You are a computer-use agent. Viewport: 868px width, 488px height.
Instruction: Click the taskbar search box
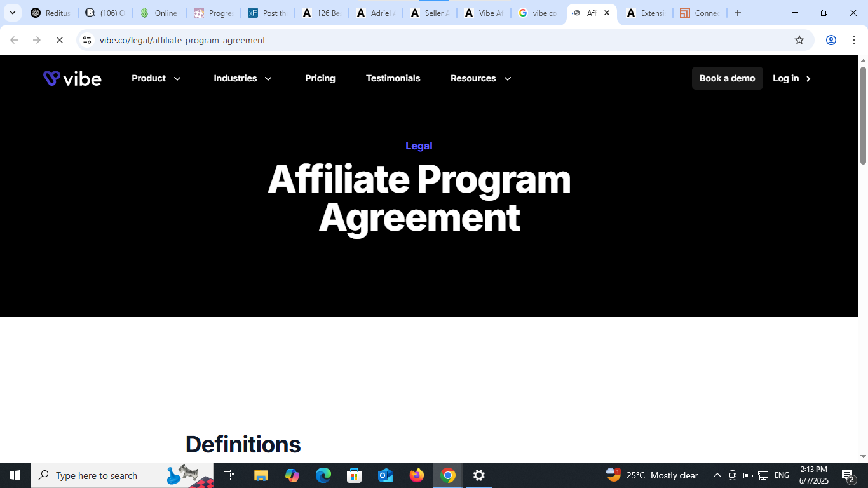click(122, 475)
